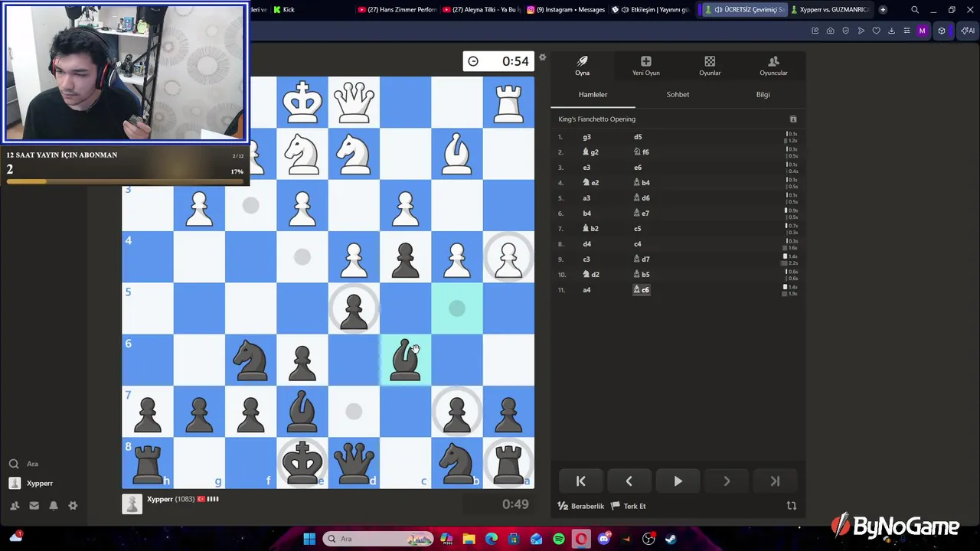The height and width of the screenshot is (551, 980).
Task: Jump to the last move
Action: point(775,481)
